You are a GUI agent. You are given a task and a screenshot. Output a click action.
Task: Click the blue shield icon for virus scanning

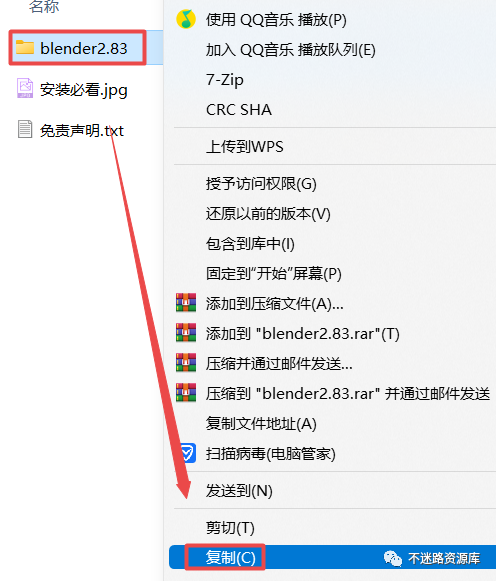(x=187, y=453)
